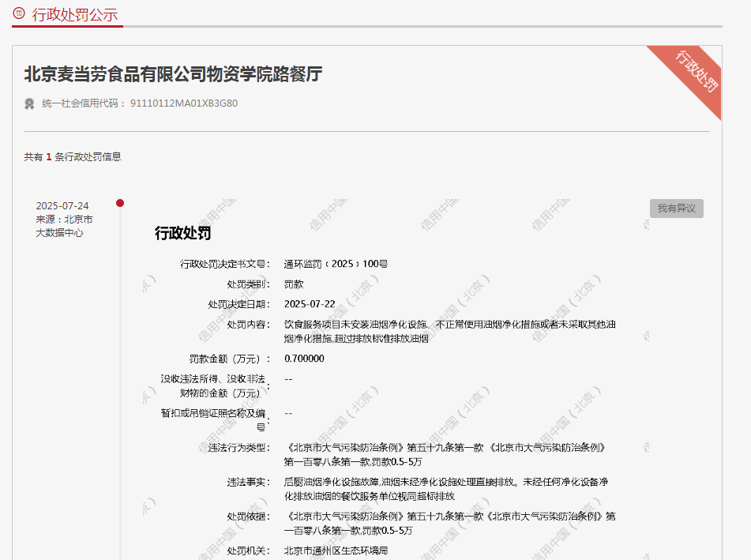This screenshot has width=751, height=560.
Task: Select the penalty type value 罚款
Action: pyautogui.click(x=294, y=284)
